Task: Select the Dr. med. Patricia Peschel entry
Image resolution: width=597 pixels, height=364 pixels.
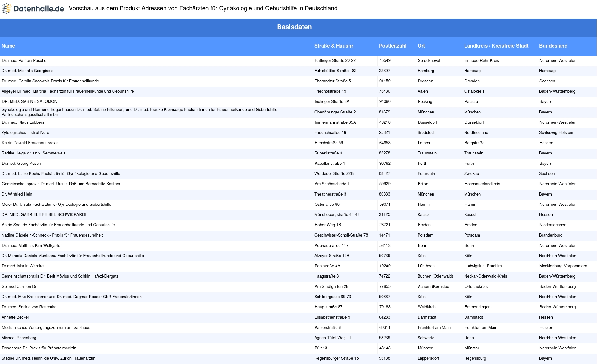Action: (25, 61)
